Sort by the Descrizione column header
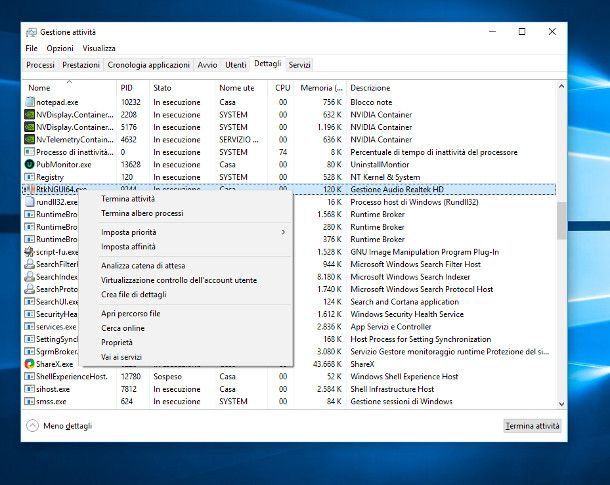The height and width of the screenshot is (485, 610). [451, 88]
